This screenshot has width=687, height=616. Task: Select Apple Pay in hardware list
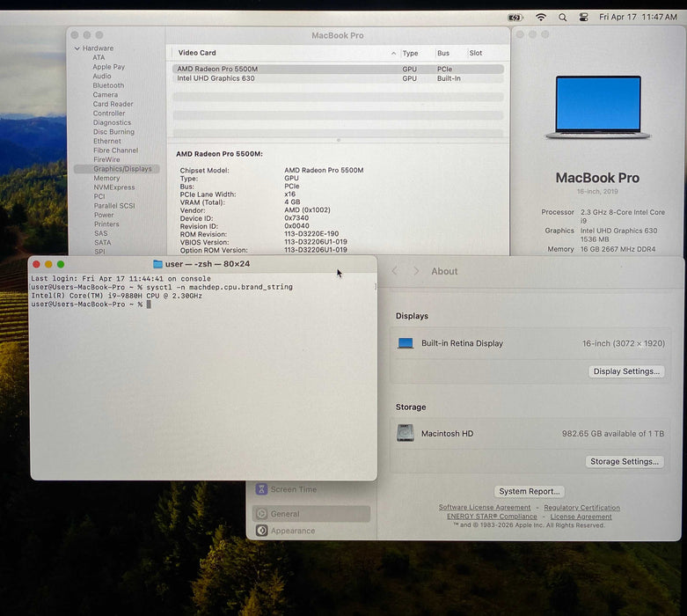(109, 67)
